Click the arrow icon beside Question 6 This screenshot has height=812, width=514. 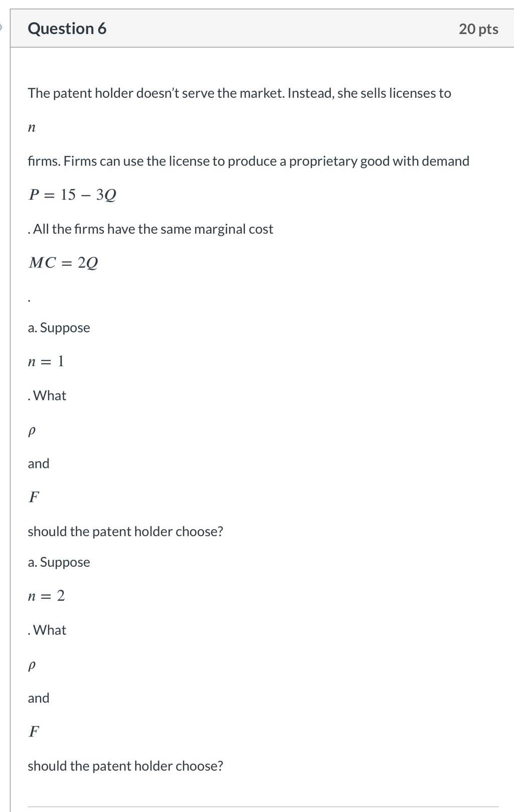click(x=2, y=28)
